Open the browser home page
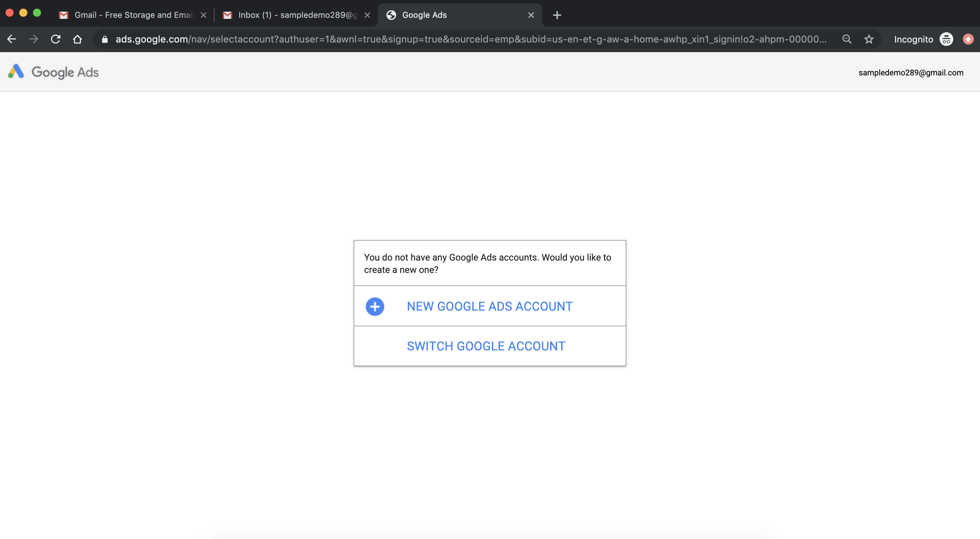This screenshot has width=980, height=539. coord(77,39)
